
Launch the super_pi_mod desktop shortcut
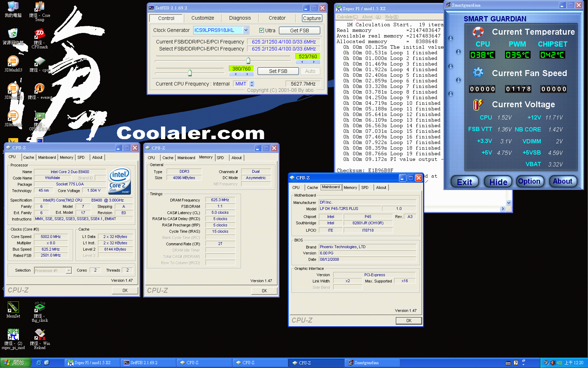tap(13, 339)
